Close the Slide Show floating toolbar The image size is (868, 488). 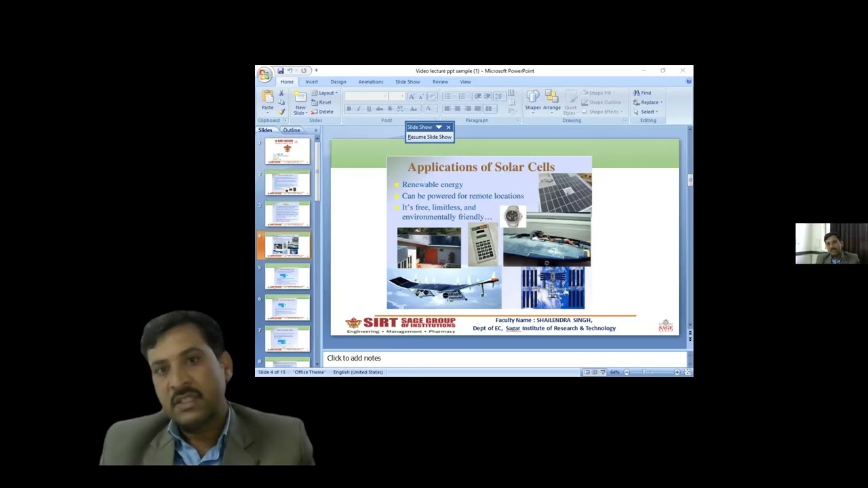(448, 127)
